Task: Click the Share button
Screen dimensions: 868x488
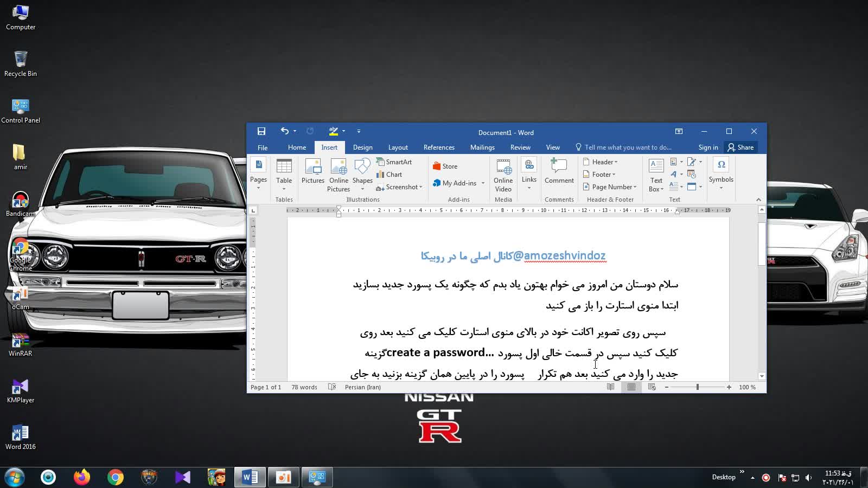Action: coord(741,147)
